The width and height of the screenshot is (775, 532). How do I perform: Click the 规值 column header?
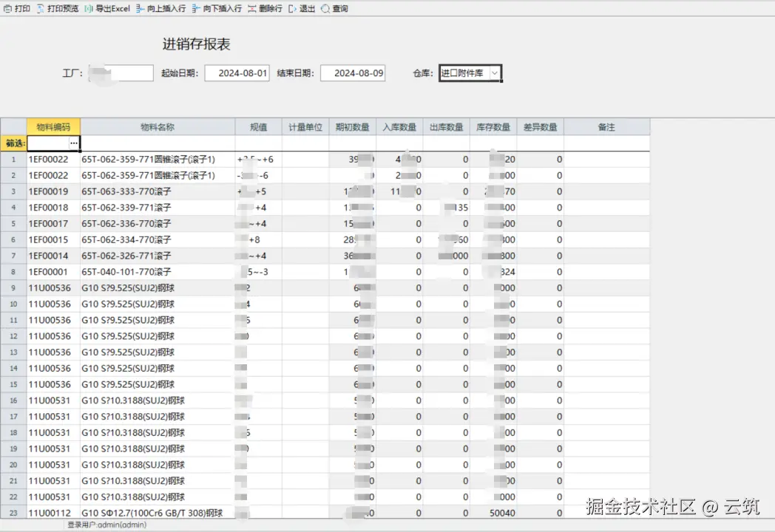coord(259,127)
